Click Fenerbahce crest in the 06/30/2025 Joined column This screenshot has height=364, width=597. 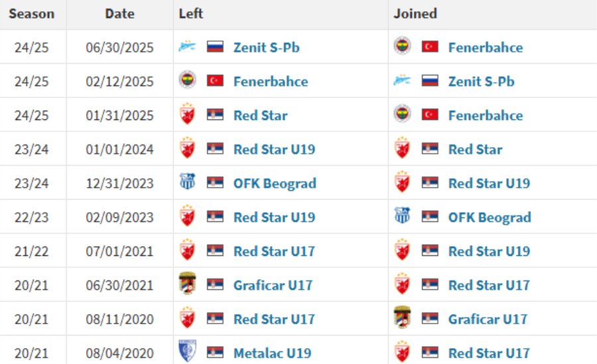coord(402,46)
